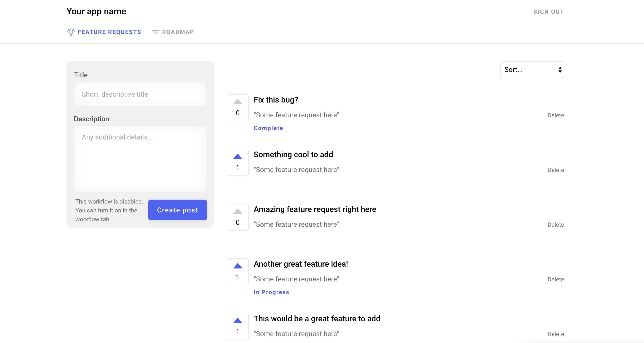The height and width of the screenshot is (343, 644).
Task: Delete 'Something cool to add' post
Action: (556, 170)
